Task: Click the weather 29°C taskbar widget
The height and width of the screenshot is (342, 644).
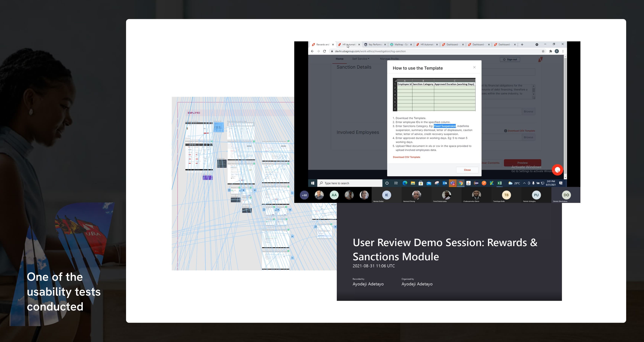Action: (x=514, y=183)
